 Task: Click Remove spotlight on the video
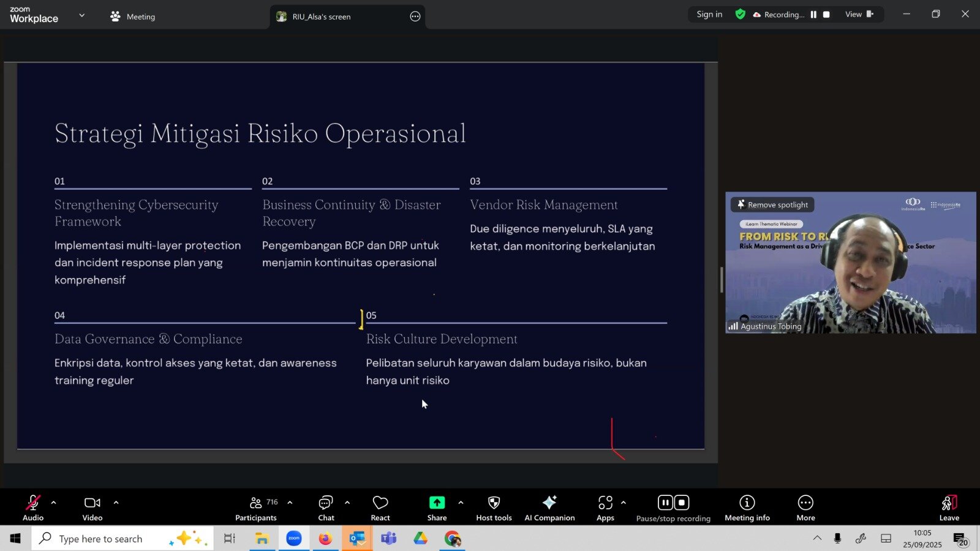(772, 204)
